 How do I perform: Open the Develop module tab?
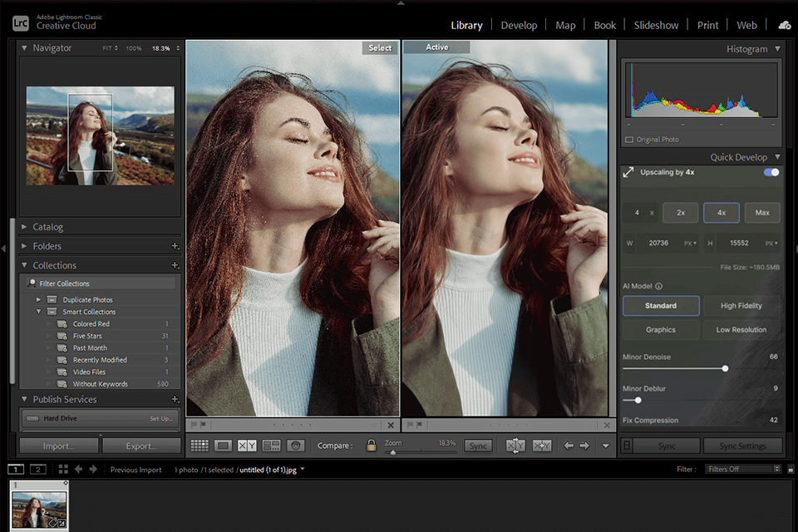519,25
